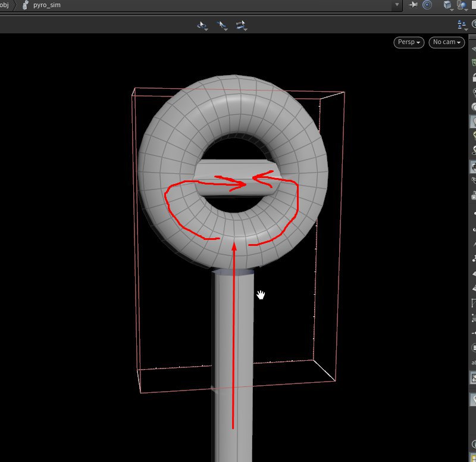Toggle the yellow light bulb sidebar icon
The width and height of the screenshot is (476, 462).
(474, 135)
